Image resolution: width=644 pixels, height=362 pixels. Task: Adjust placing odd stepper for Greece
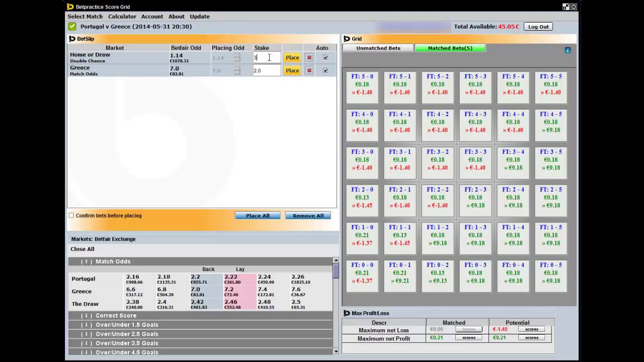point(236,70)
